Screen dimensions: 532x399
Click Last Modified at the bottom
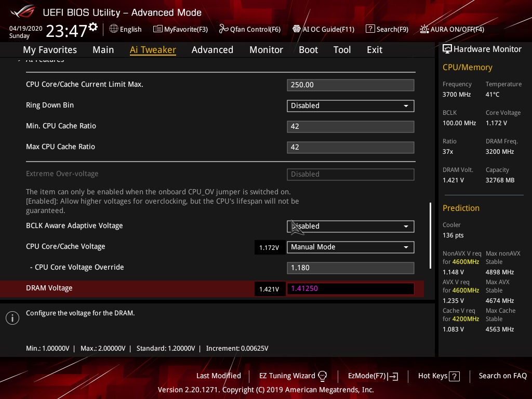pyautogui.click(x=219, y=376)
